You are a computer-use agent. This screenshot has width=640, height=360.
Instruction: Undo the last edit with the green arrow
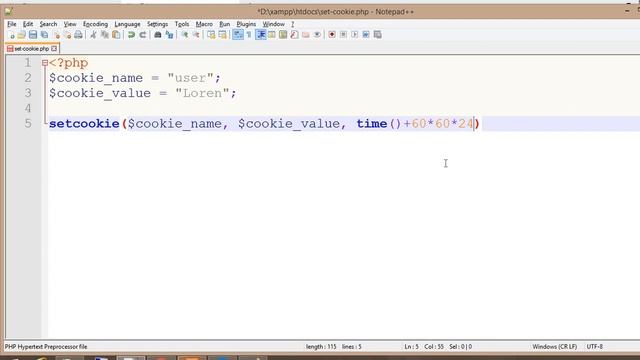[x=131, y=35]
